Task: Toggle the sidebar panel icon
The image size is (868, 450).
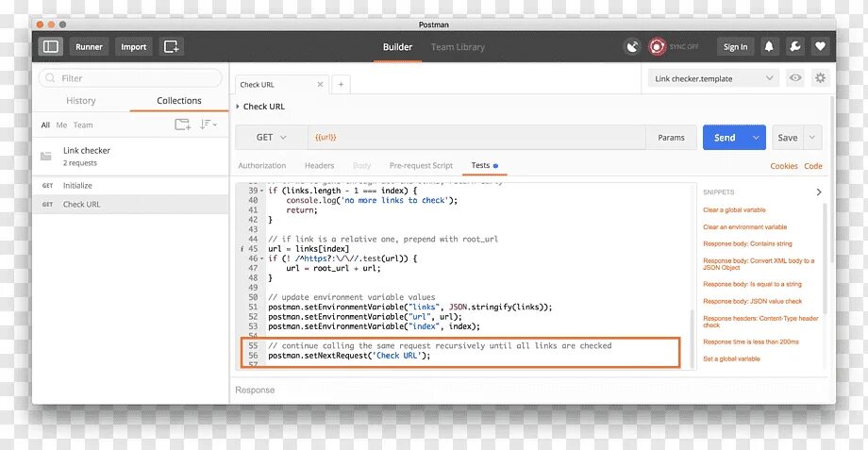Action: pos(50,46)
